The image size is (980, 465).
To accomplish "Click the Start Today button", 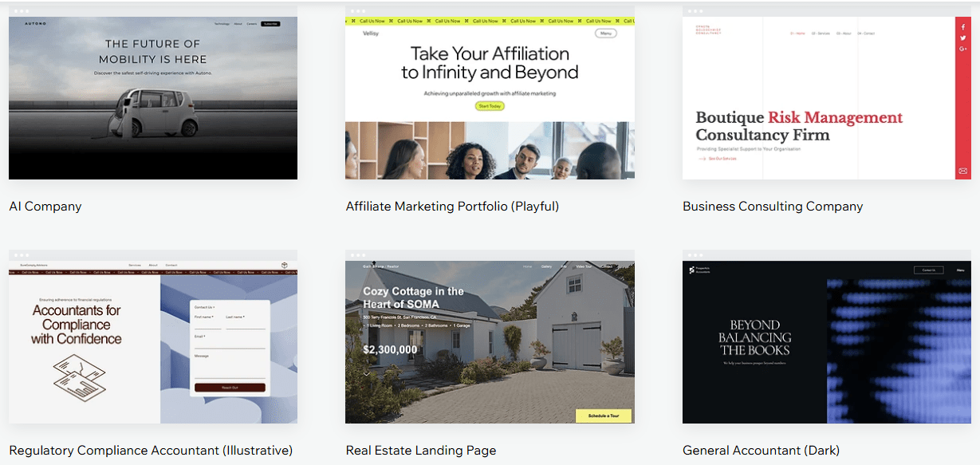I will [x=490, y=105].
